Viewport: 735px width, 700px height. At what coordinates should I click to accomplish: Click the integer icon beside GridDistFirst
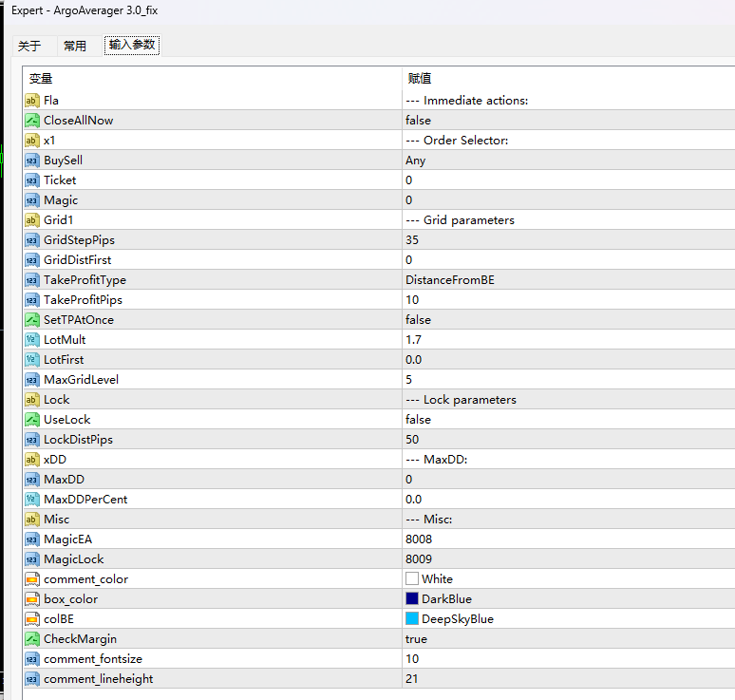coord(32,259)
